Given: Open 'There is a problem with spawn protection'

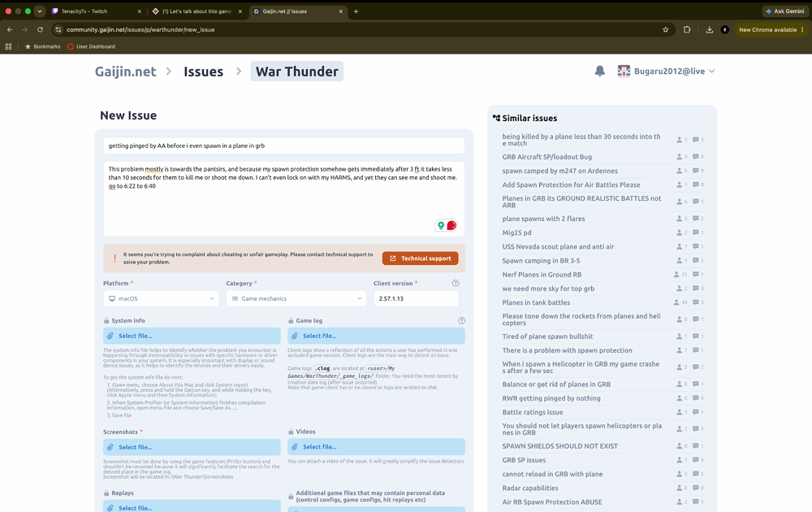Looking at the screenshot, I should point(567,350).
